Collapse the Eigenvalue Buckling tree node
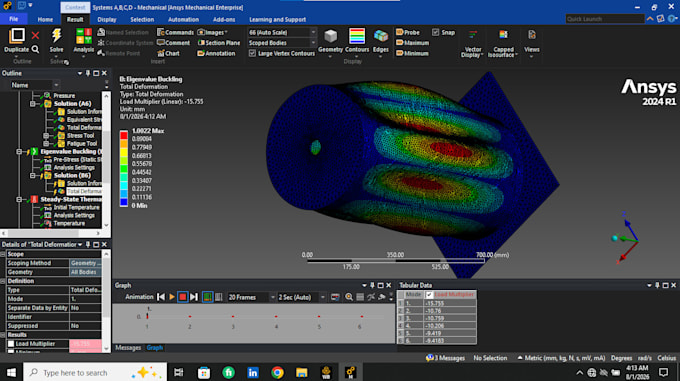Image resolution: width=680 pixels, height=381 pixels. [x=19, y=152]
